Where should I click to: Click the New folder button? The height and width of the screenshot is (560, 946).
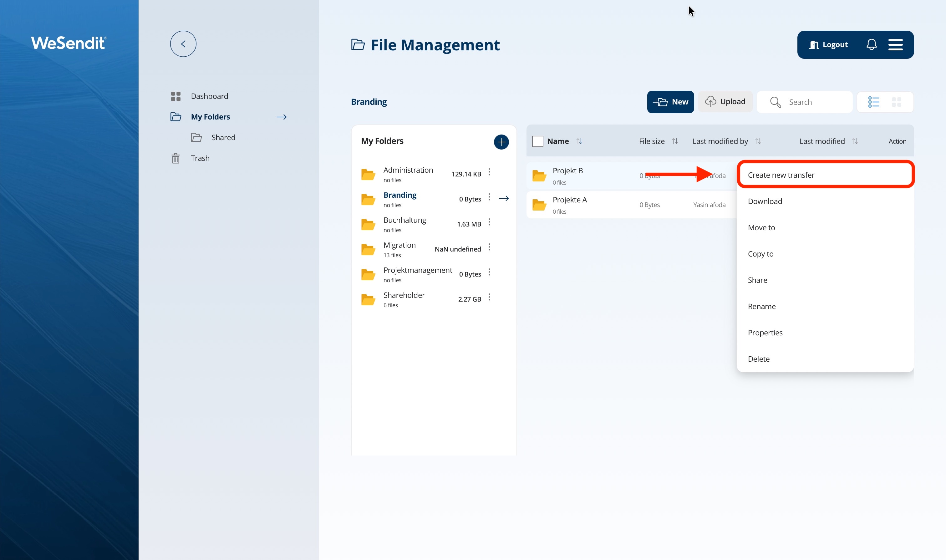pos(670,102)
